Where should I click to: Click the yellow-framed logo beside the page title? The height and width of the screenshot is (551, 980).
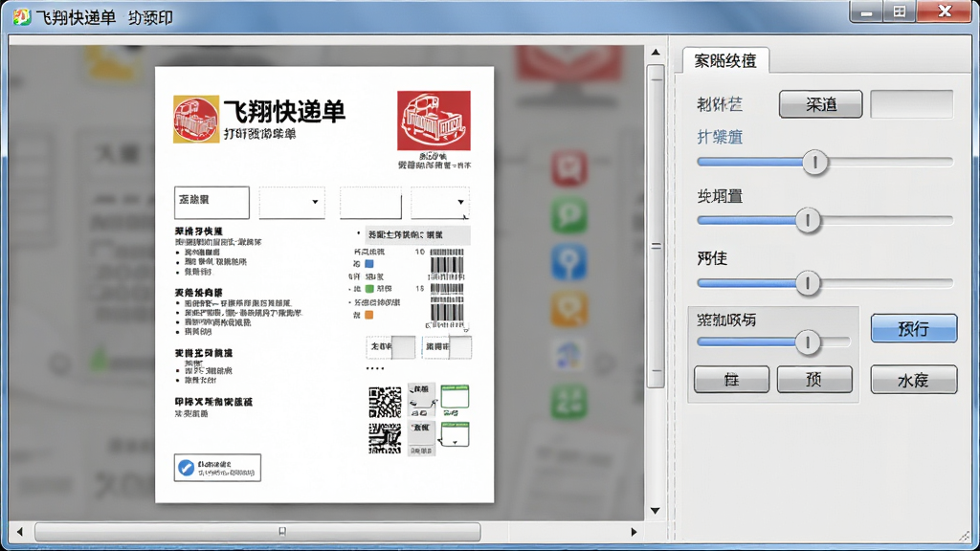pos(196,120)
